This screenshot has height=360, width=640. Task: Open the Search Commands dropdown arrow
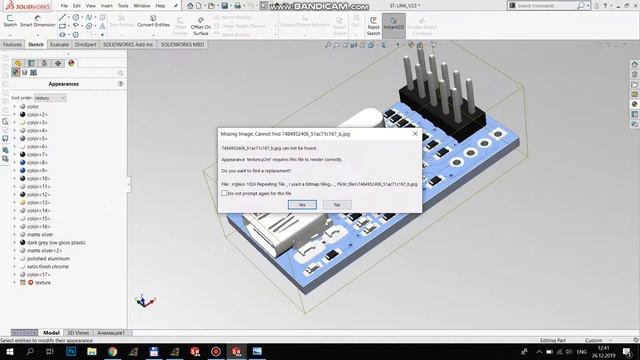point(588,6)
